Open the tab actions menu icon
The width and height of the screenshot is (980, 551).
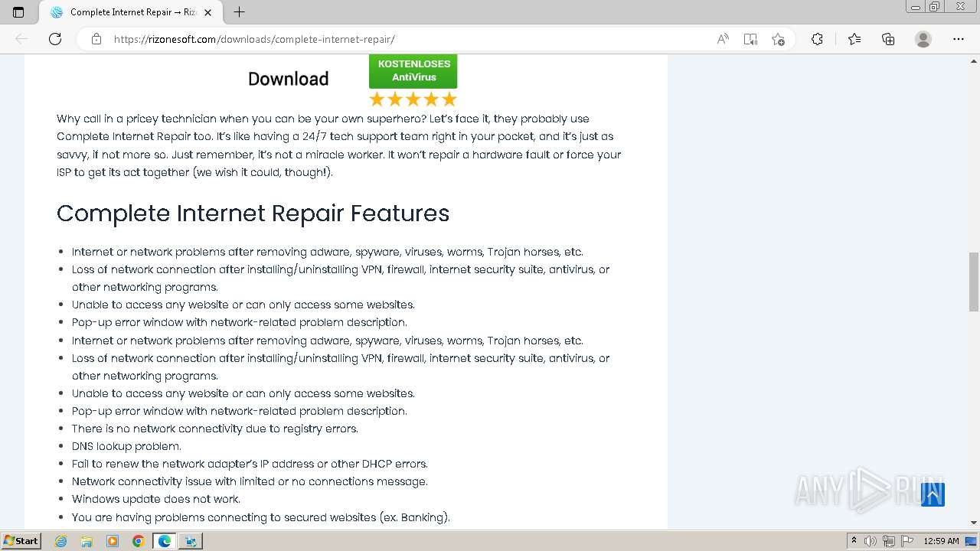point(18,12)
